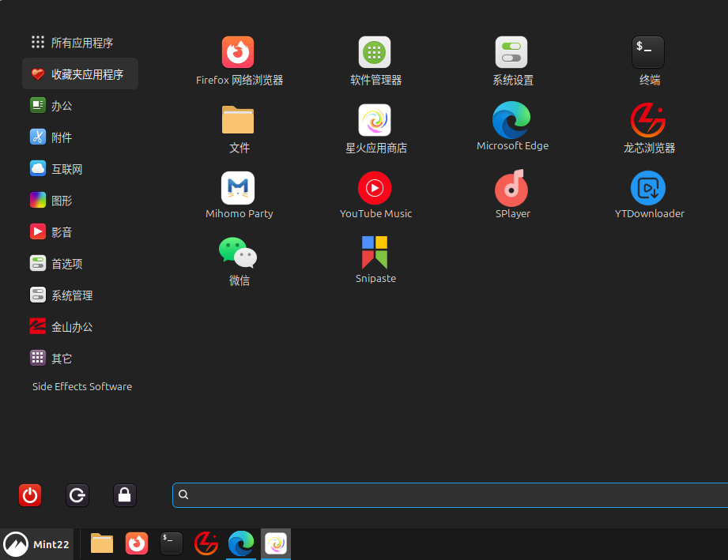728x560 pixels.
Task: Open the 办公 category
Action: tap(81, 106)
